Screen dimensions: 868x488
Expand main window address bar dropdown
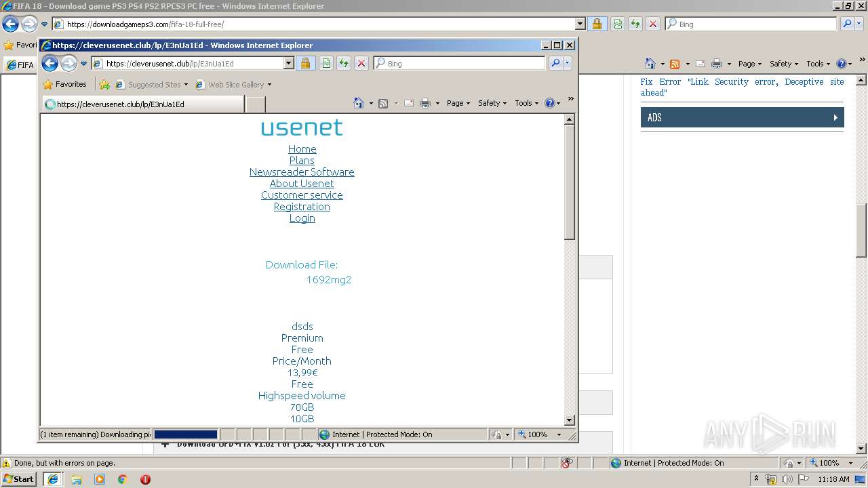point(580,24)
